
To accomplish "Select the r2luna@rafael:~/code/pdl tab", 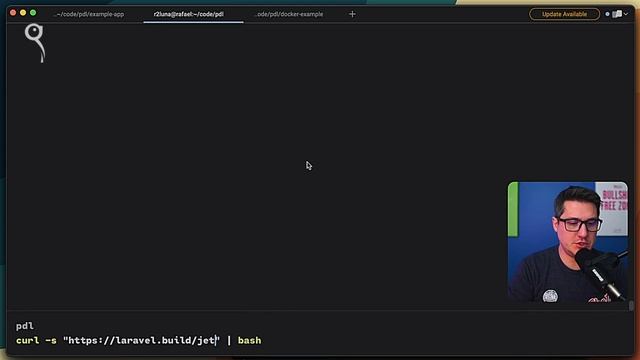I will click(x=193, y=14).
